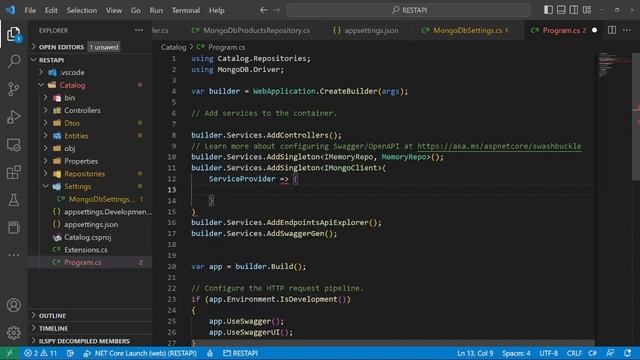This screenshot has height=360, width=640.
Task: Open the Remote Explorer view
Action: [x=14, y=144]
